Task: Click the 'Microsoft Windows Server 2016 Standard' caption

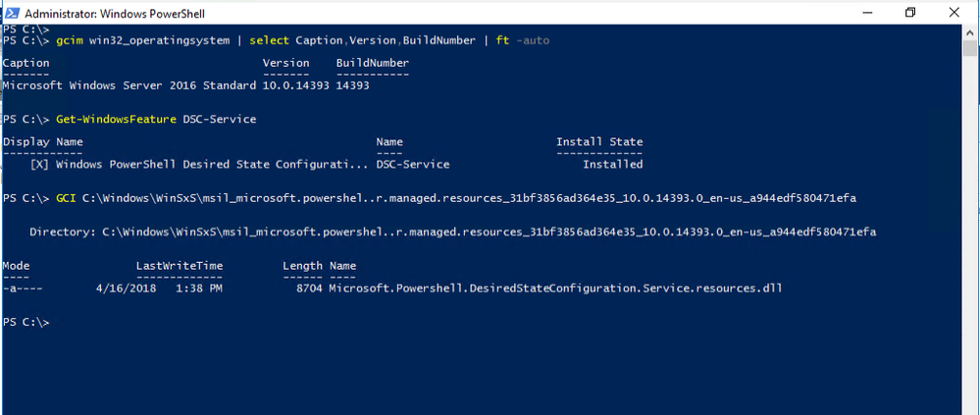Action: point(129,85)
